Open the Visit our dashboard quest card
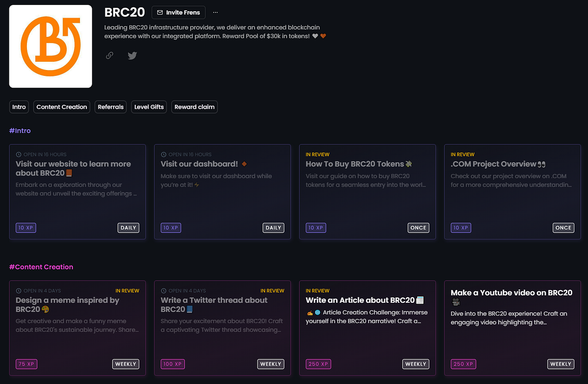This screenshot has width=588, height=384. click(x=222, y=192)
